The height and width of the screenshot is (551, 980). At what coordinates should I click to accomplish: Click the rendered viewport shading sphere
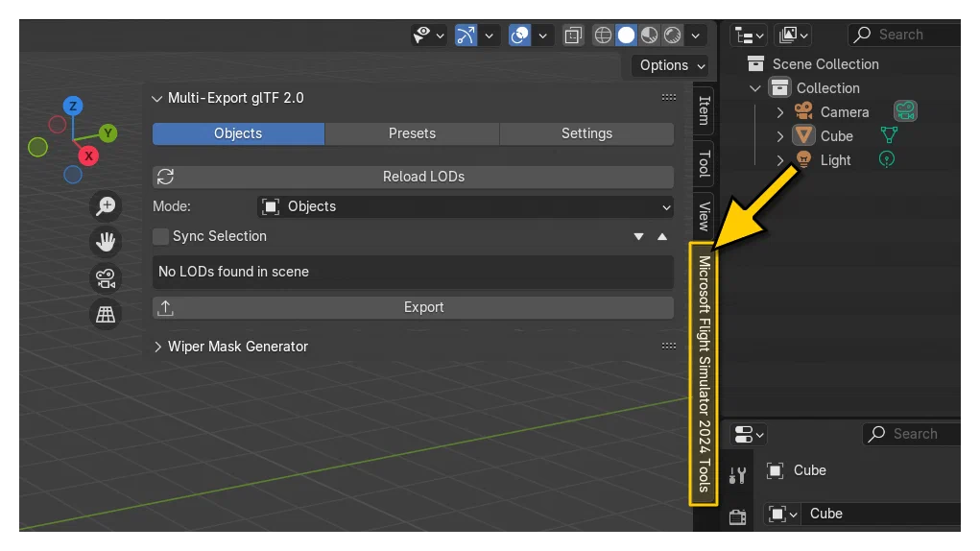pos(673,35)
